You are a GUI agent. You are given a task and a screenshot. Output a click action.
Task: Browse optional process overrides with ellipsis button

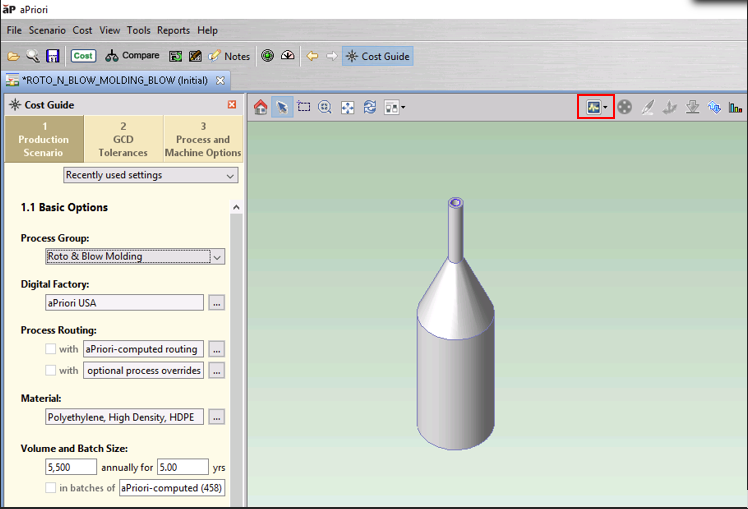coord(217,371)
